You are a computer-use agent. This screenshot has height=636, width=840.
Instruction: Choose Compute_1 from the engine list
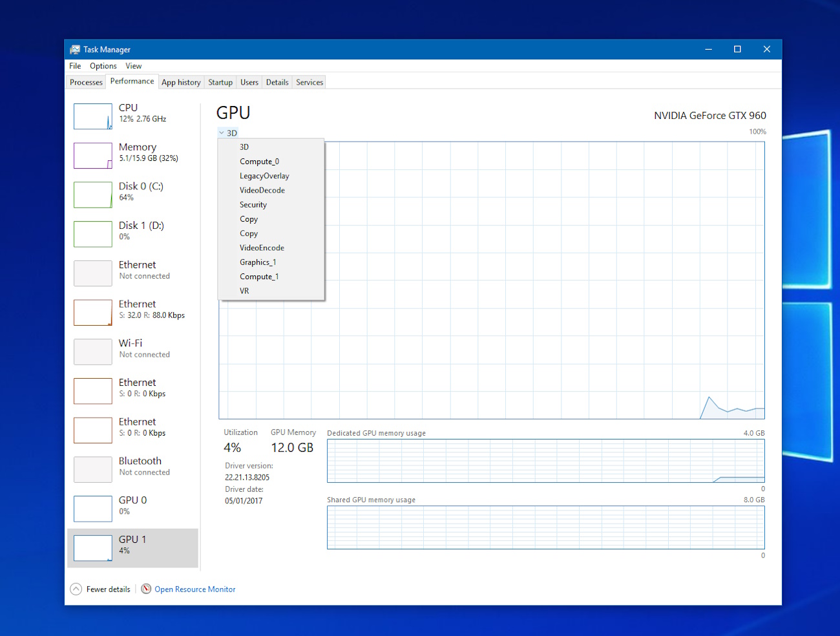[271, 277]
